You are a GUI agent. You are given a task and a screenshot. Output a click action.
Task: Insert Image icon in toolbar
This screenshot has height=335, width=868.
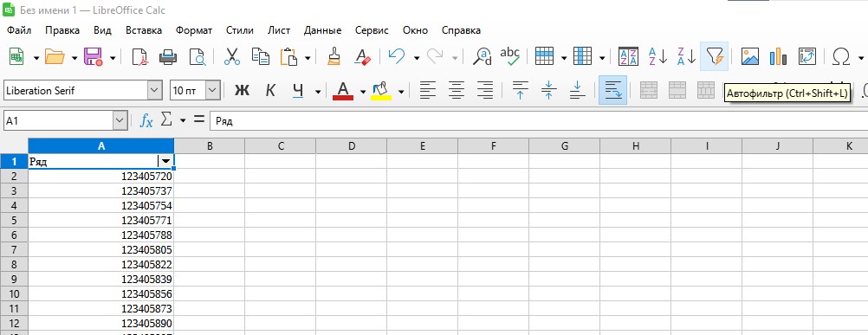(750, 56)
